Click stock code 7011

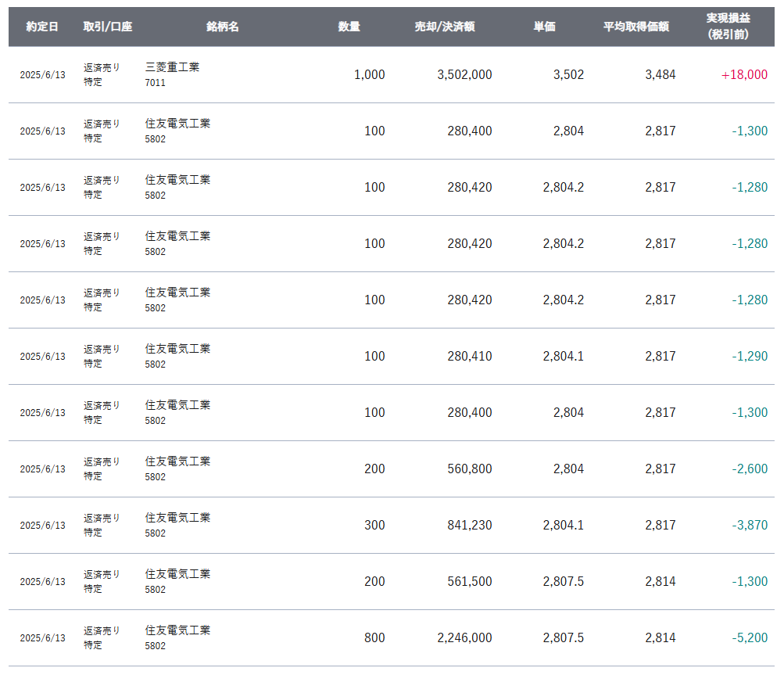pos(155,83)
